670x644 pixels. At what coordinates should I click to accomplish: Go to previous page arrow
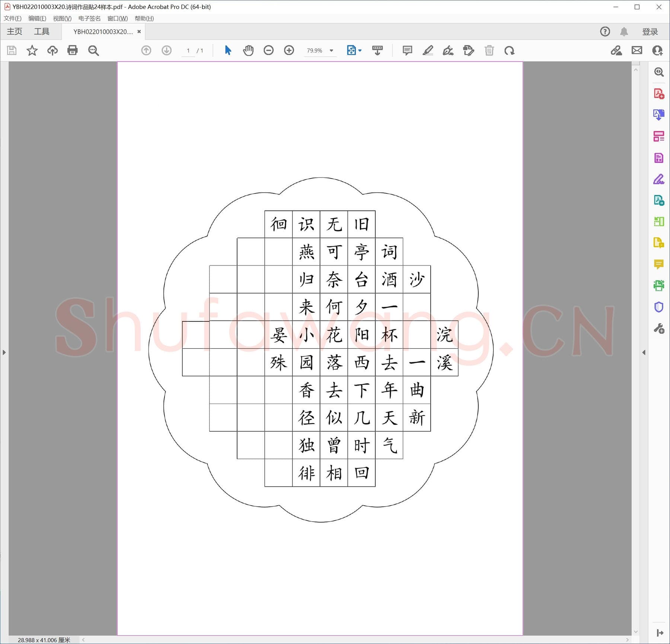click(x=146, y=50)
